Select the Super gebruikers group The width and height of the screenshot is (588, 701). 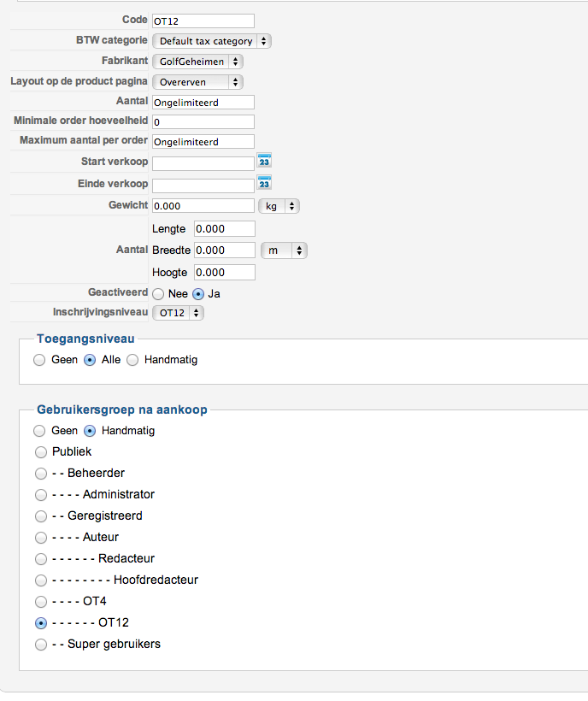(x=41, y=645)
